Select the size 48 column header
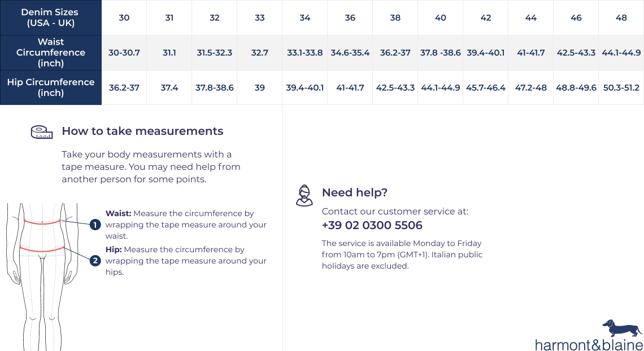Image resolution: width=644 pixels, height=351 pixels. click(x=621, y=17)
